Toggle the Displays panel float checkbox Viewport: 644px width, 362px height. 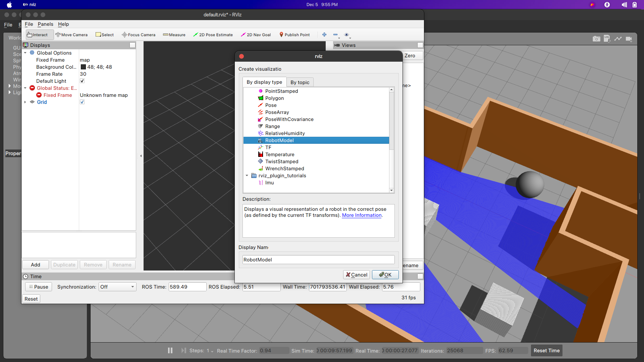click(132, 45)
